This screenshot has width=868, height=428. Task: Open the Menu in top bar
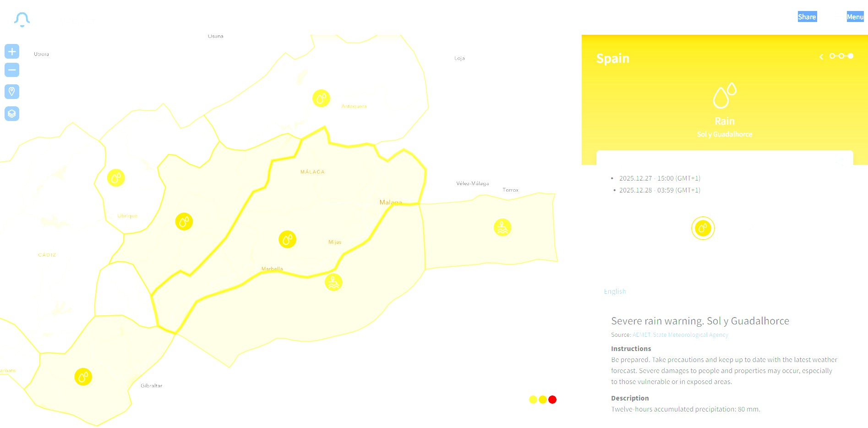pos(855,17)
